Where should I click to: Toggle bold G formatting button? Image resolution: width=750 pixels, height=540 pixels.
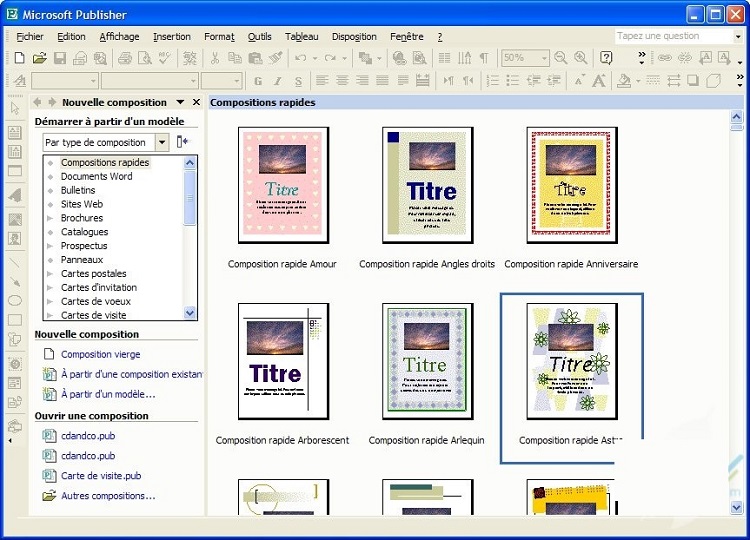click(x=258, y=81)
